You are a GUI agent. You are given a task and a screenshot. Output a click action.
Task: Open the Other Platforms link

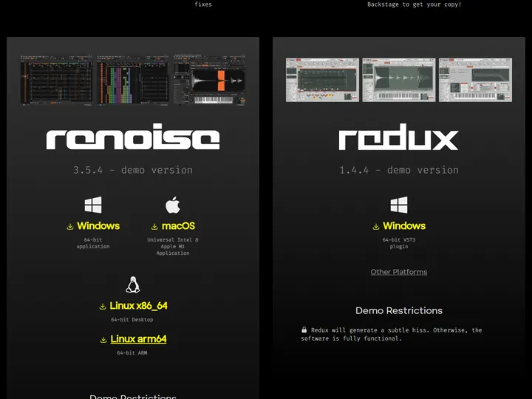tap(399, 272)
